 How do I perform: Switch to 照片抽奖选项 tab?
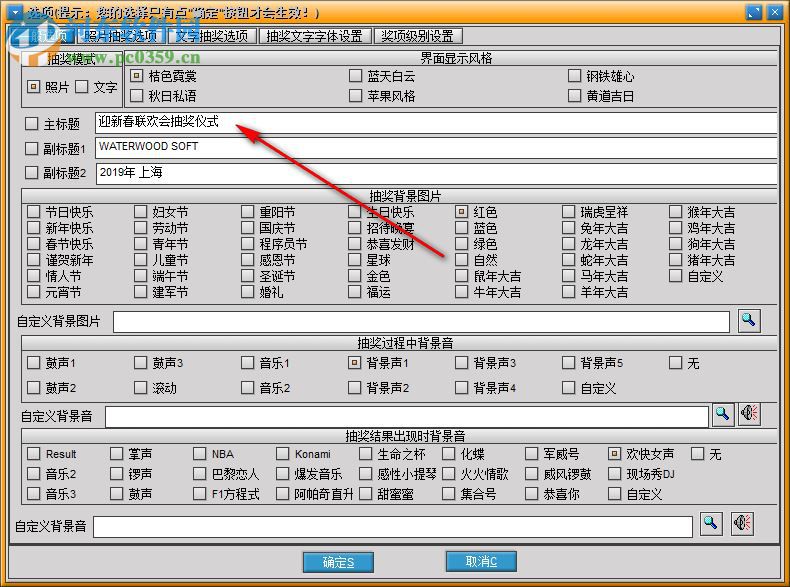(120, 36)
